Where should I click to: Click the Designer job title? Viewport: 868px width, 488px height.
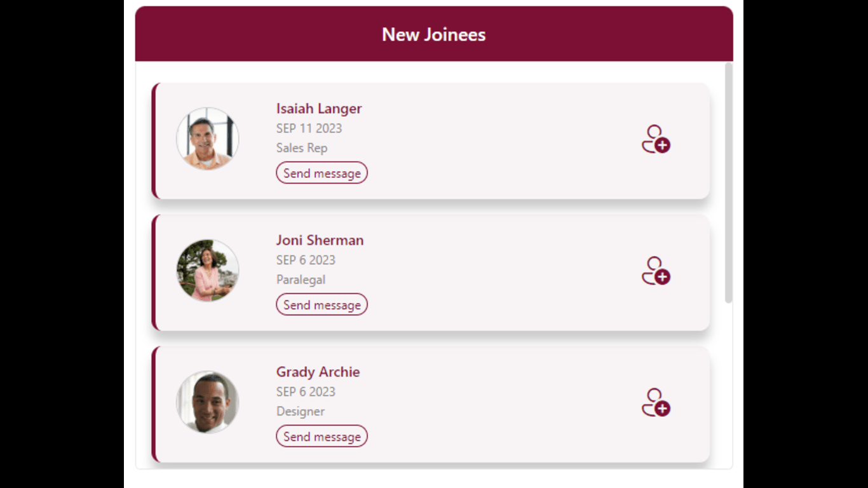point(301,411)
